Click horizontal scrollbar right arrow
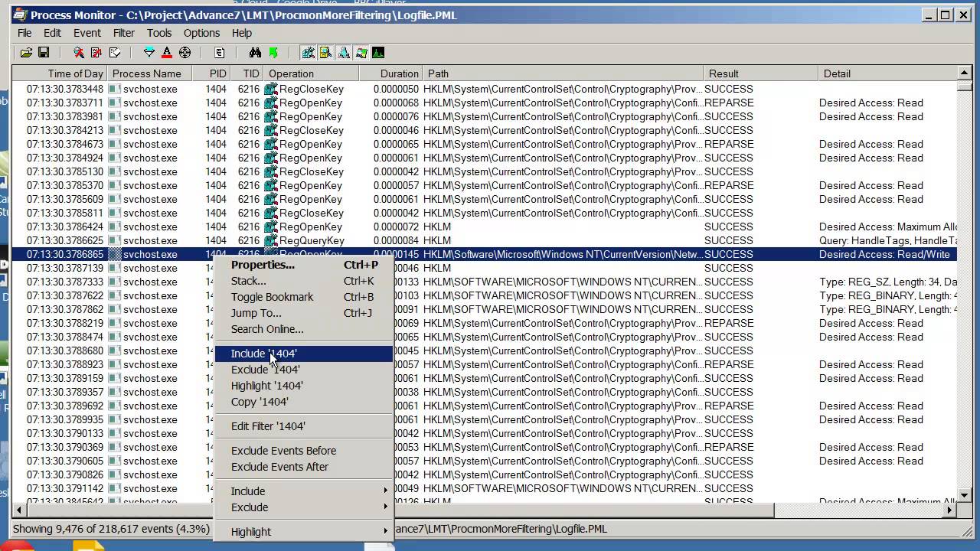 pos(950,510)
